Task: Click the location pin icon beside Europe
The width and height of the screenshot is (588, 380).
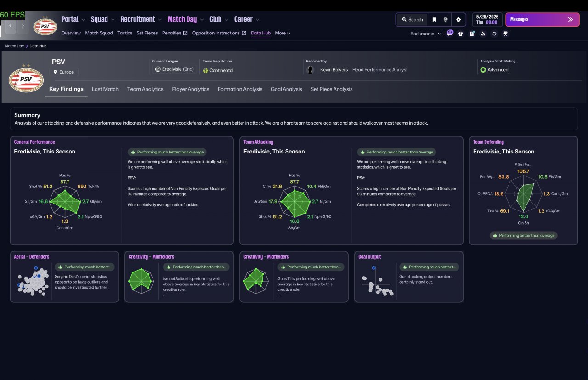Action: point(56,72)
